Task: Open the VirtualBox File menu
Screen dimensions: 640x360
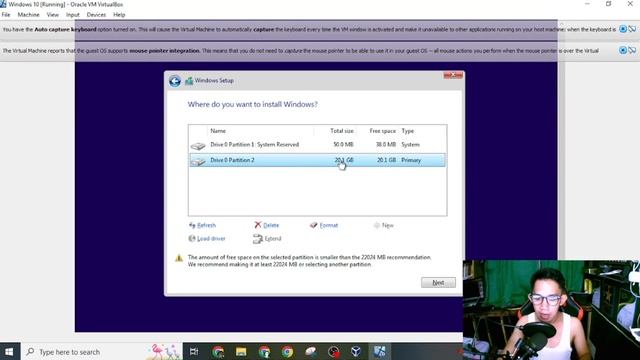Action: pyautogui.click(x=6, y=15)
